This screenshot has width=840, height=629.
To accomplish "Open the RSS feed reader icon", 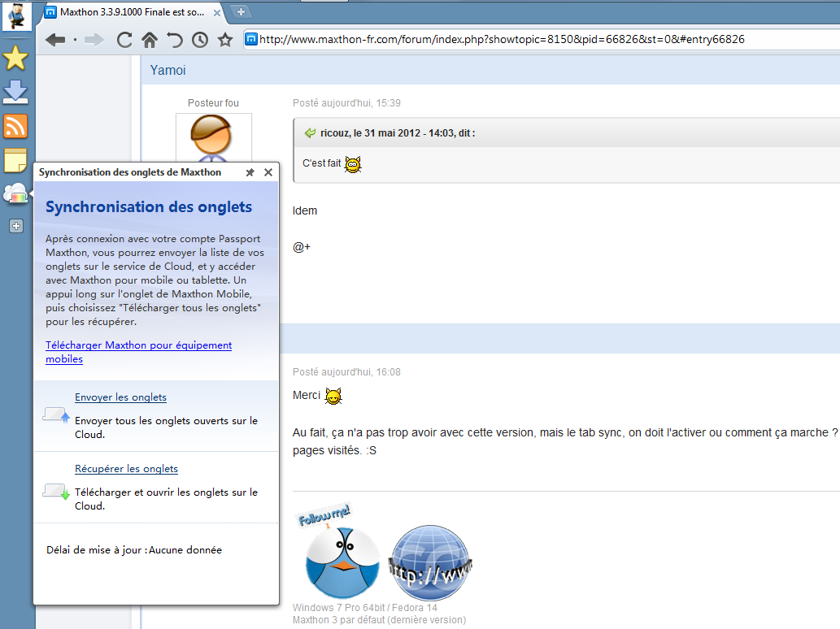I will [15, 127].
